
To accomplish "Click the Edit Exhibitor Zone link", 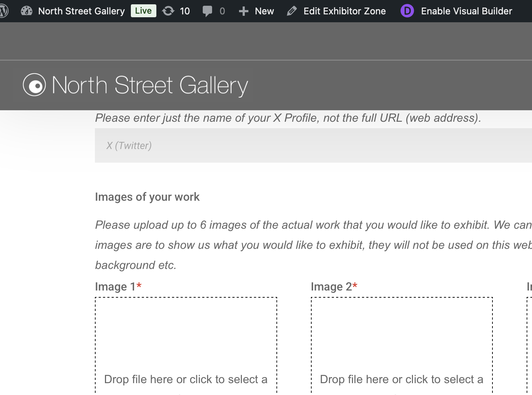I will (344, 11).
